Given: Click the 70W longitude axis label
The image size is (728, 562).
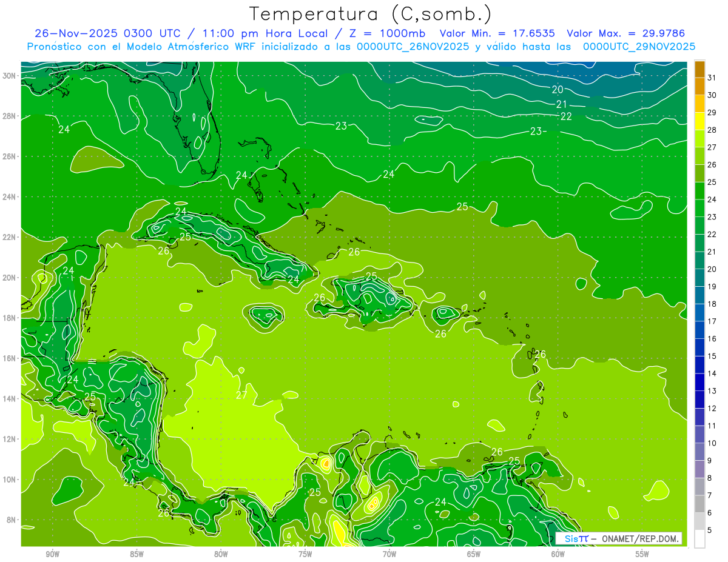Looking at the screenshot, I should point(389,554).
